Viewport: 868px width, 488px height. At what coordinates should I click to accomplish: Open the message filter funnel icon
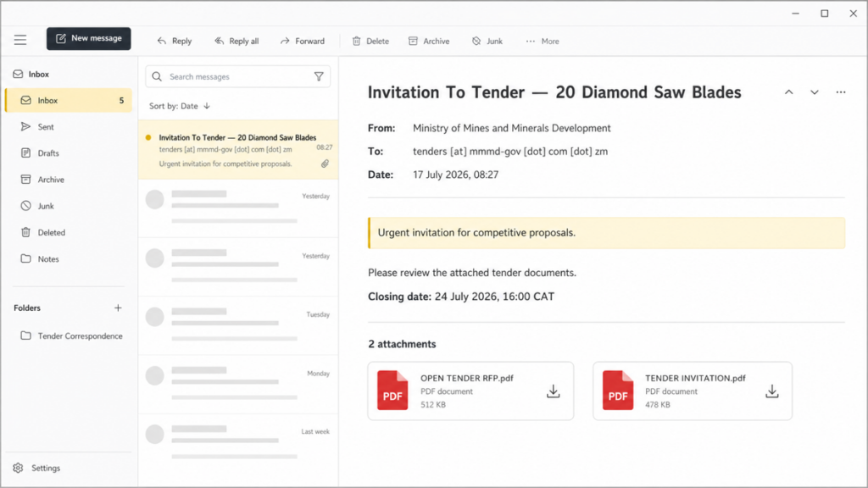319,76
